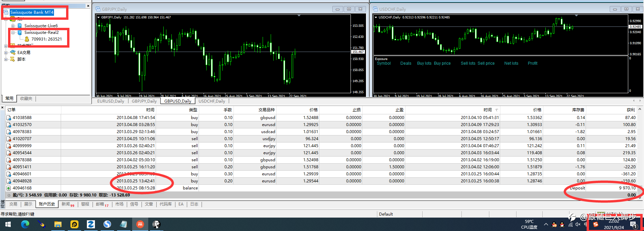This screenshot has width=644, height=231.
Task: Sort history by the 获利 column header
Action: (x=631, y=110)
